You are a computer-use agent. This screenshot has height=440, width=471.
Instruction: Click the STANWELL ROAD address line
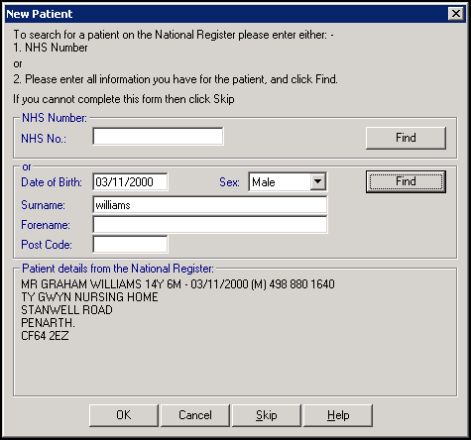click(x=67, y=310)
